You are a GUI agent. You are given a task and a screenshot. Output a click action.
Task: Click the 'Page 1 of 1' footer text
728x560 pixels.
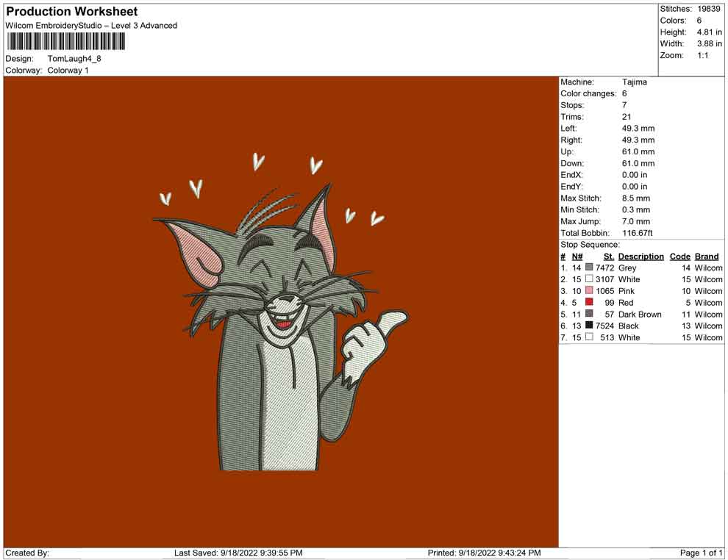pyautogui.click(x=701, y=553)
